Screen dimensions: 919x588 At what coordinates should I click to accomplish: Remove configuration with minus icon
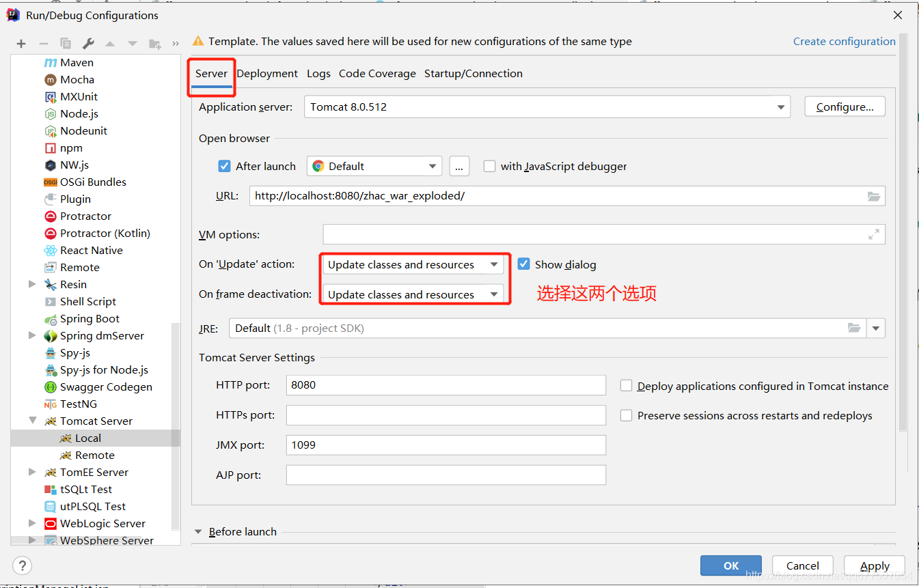click(x=43, y=44)
